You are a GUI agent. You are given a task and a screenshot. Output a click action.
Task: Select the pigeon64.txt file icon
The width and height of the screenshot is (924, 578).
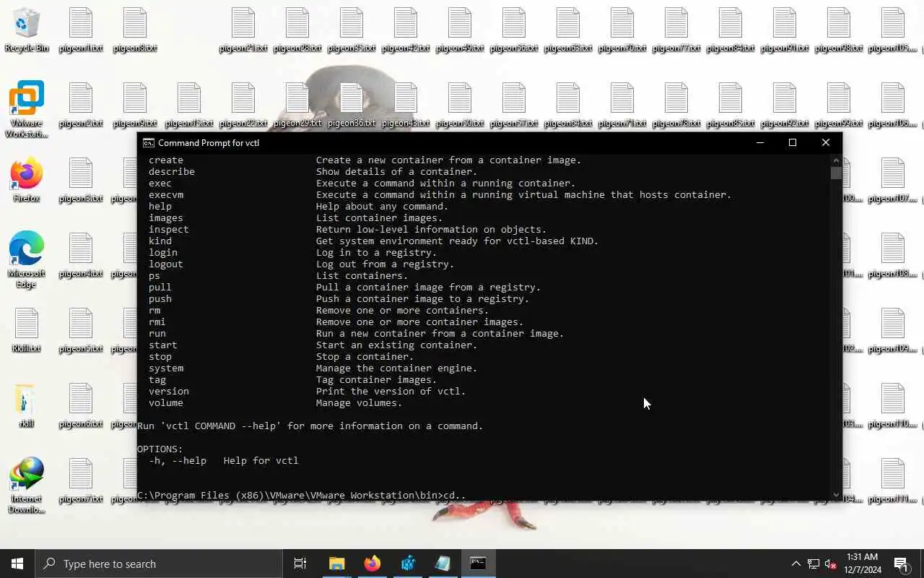(568, 105)
